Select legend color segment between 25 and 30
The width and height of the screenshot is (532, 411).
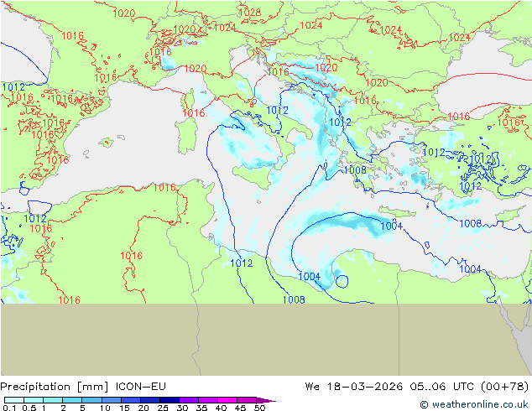(x=170, y=400)
